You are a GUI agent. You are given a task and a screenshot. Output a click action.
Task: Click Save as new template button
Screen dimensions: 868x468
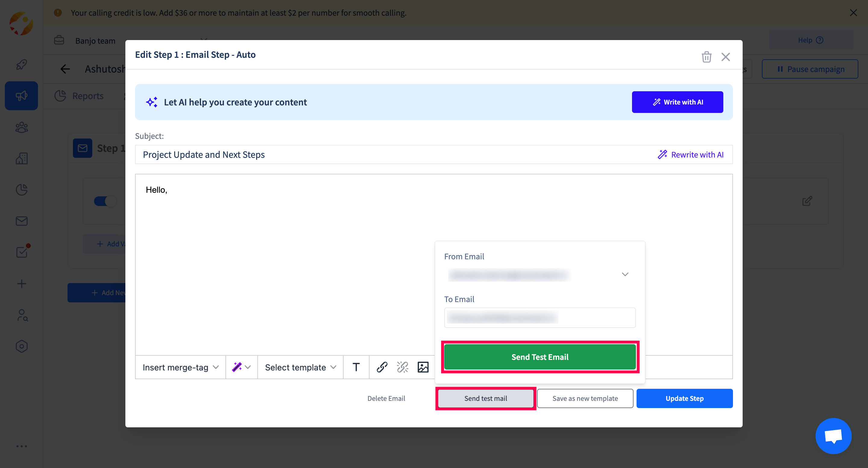585,398
